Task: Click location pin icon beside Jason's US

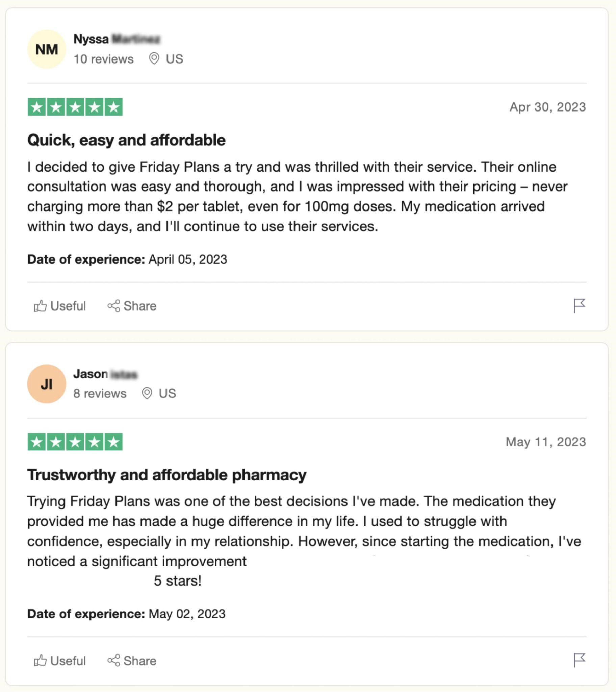Action: (x=147, y=393)
